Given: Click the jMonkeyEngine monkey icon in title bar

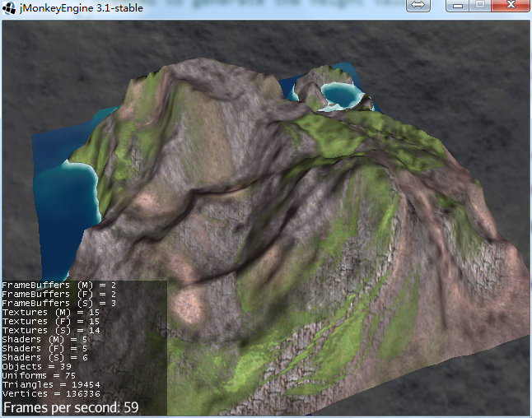Looking at the screenshot, I should 8,7.
